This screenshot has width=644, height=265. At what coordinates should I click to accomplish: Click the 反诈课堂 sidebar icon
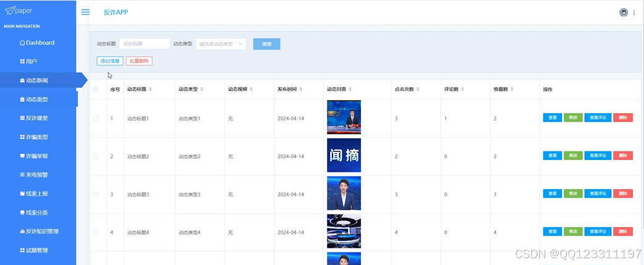22,118
